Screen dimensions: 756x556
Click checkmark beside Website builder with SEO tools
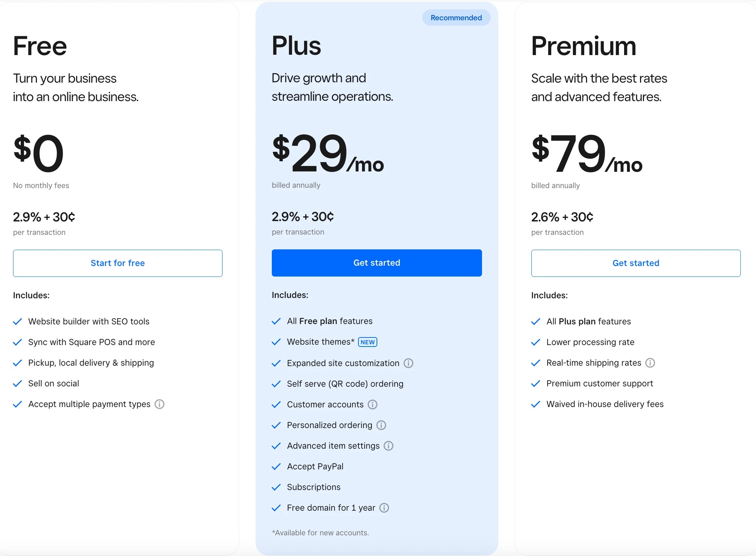point(18,321)
